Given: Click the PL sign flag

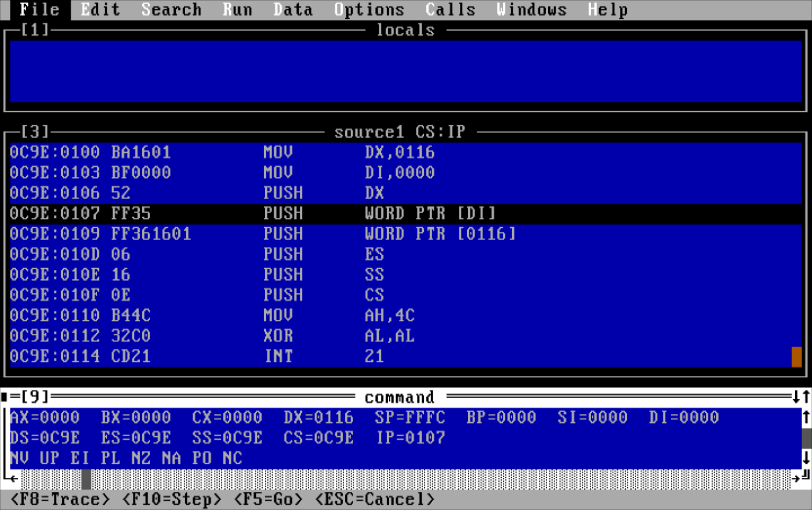Looking at the screenshot, I should [111, 458].
